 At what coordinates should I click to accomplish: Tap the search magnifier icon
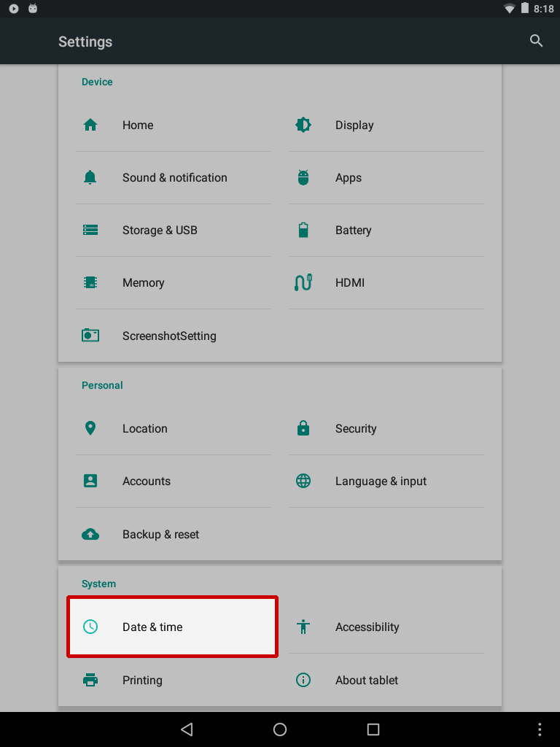point(536,41)
